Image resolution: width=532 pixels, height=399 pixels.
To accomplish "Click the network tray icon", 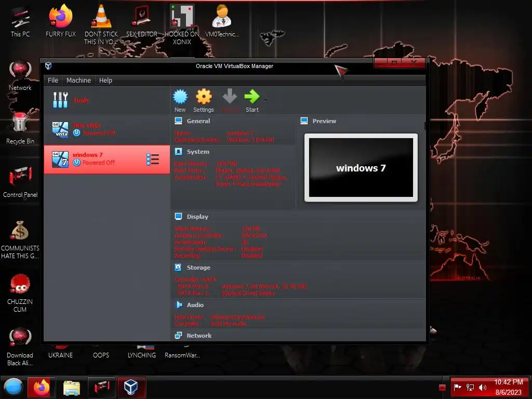I will 470,387.
